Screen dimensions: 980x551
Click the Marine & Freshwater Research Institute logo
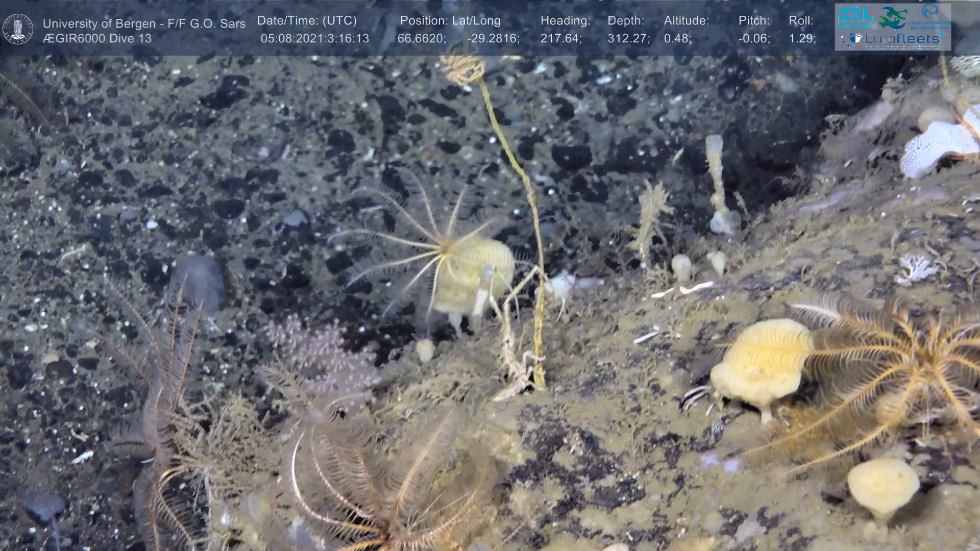930,17
